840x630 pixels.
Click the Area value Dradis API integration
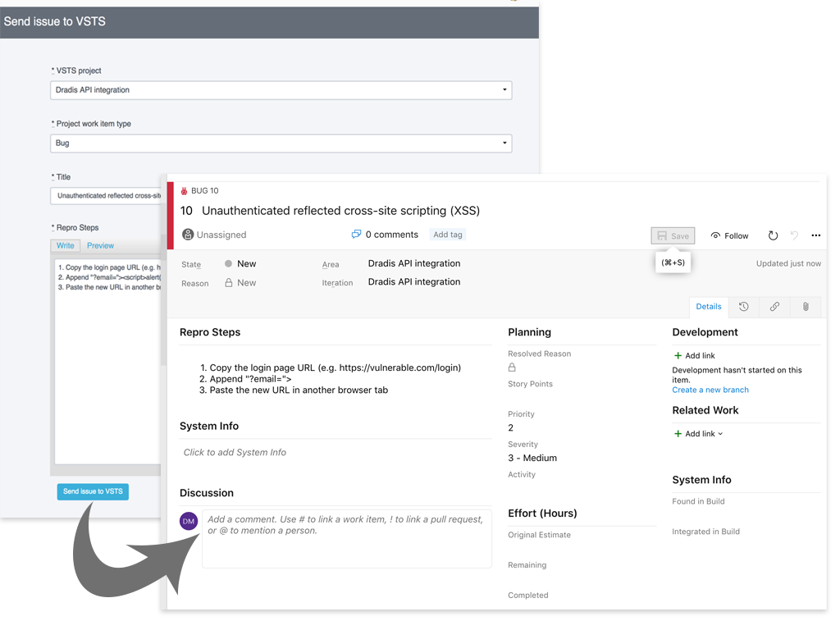coord(414,263)
